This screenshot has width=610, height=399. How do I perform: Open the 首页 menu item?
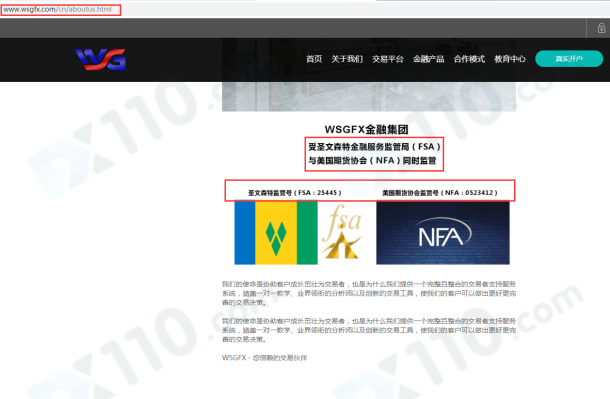[314, 59]
